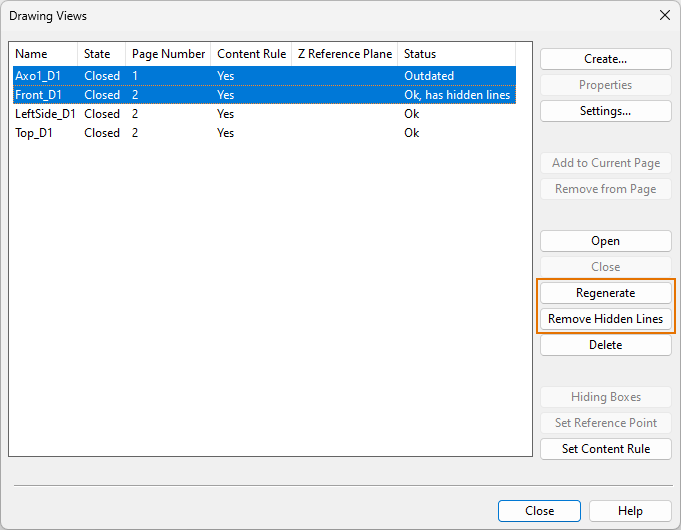Sort views by Status column header

tap(456, 54)
